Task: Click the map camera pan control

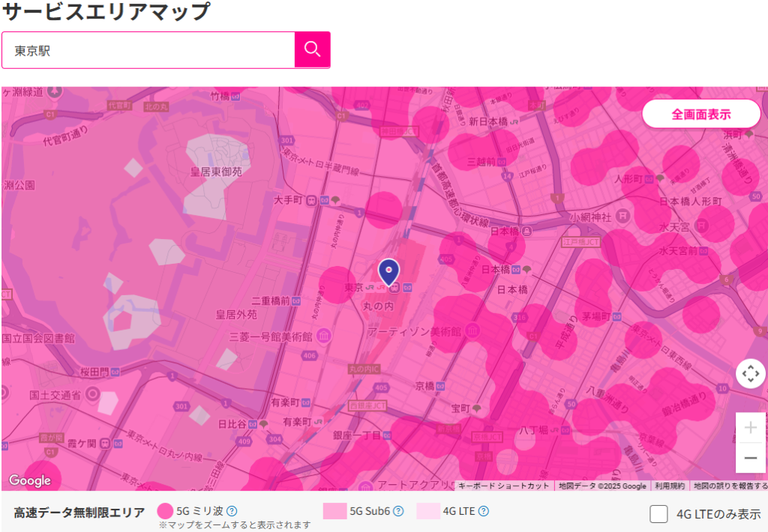Action: (750, 373)
